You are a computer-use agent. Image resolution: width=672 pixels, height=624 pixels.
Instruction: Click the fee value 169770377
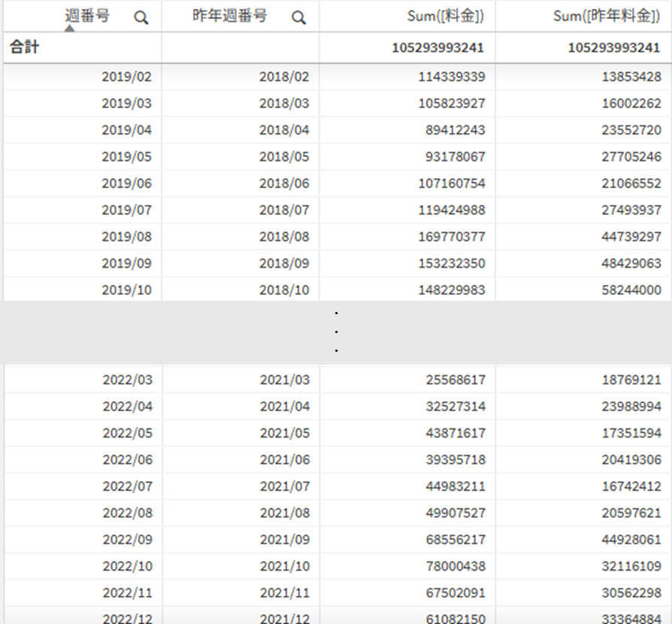pos(452,236)
